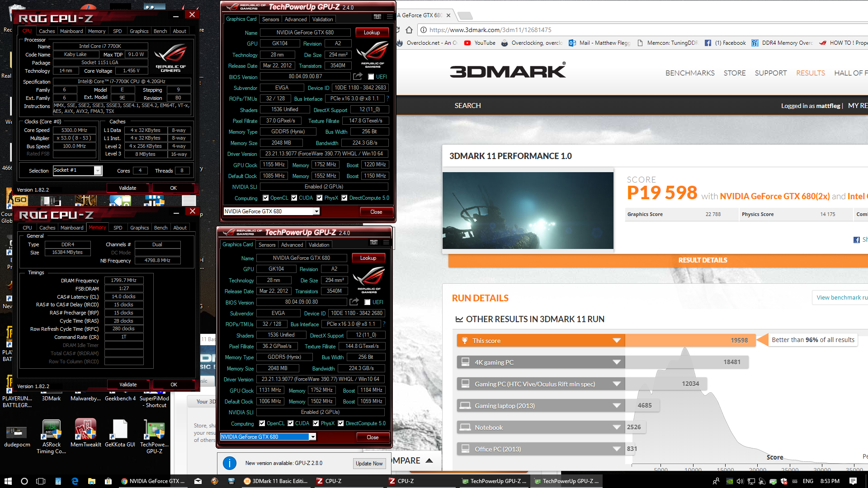Open dudepocm desktop icon
Image resolution: width=868 pixels, height=488 pixels.
(17, 436)
